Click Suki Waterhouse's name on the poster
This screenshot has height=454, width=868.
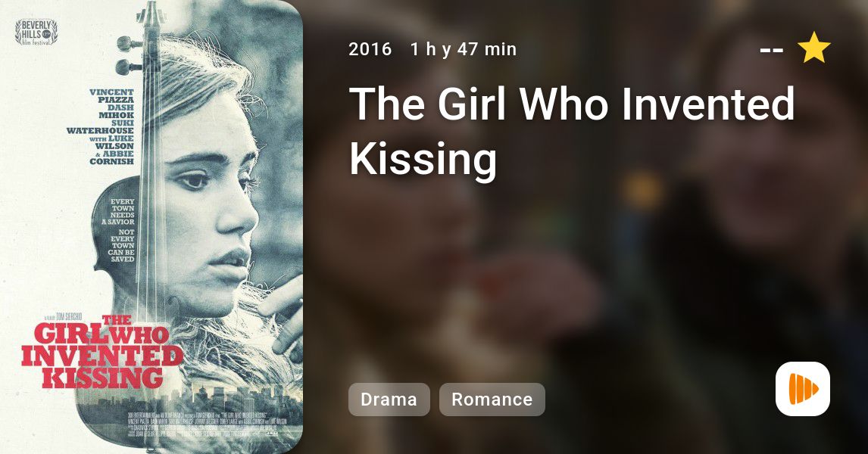tap(100, 126)
